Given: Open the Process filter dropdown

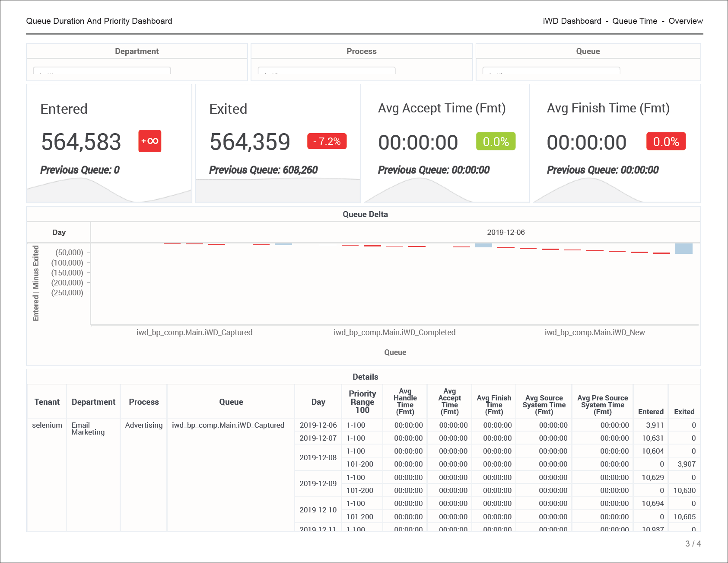Looking at the screenshot, I should (327, 70).
